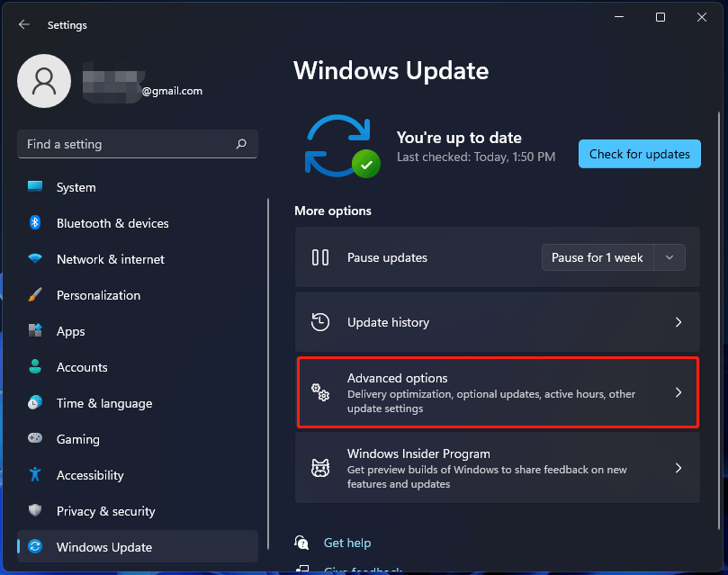
Task: Click the 'Pause updates' label
Action: coord(387,257)
